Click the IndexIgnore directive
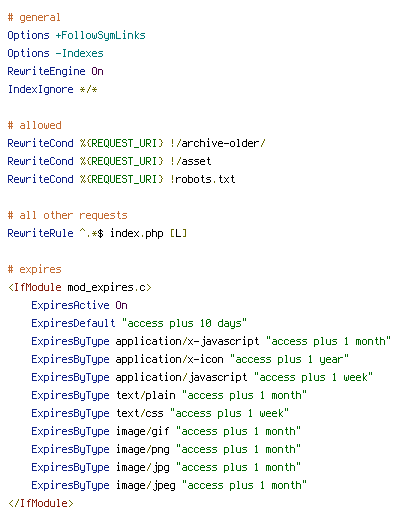 pyautogui.click(x=40, y=89)
